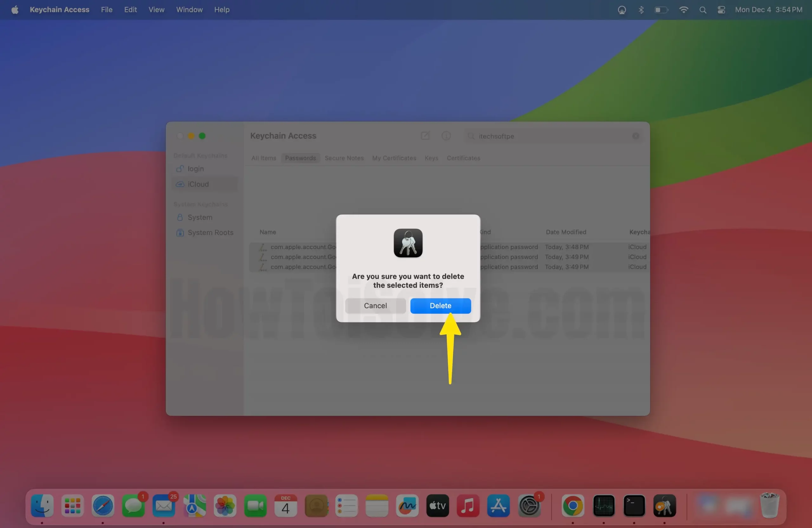Image resolution: width=812 pixels, height=528 pixels.
Task: Select System Roots keychain
Action: pos(210,233)
